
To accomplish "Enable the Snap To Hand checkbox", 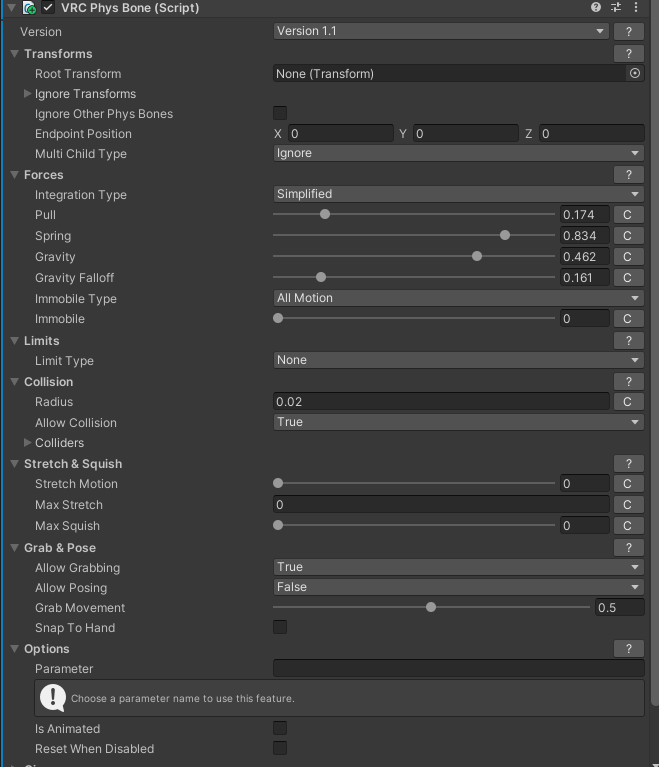I will click(x=280, y=628).
